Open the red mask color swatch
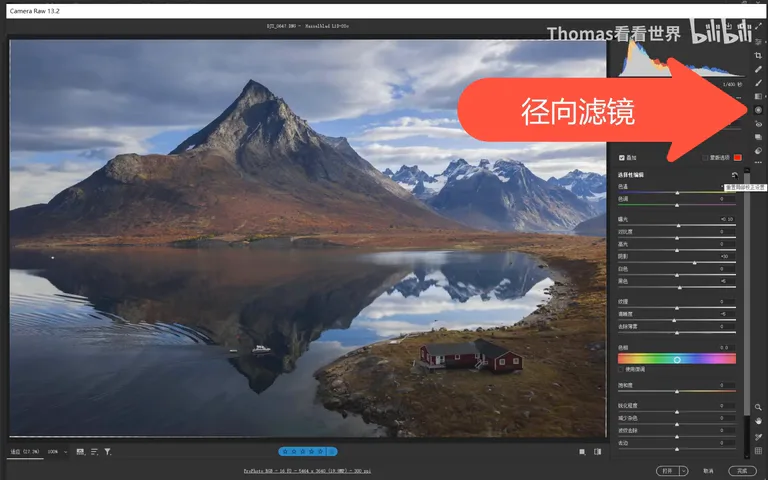The height and width of the screenshot is (480, 768). pyautogui.click(x=737, y=158)
